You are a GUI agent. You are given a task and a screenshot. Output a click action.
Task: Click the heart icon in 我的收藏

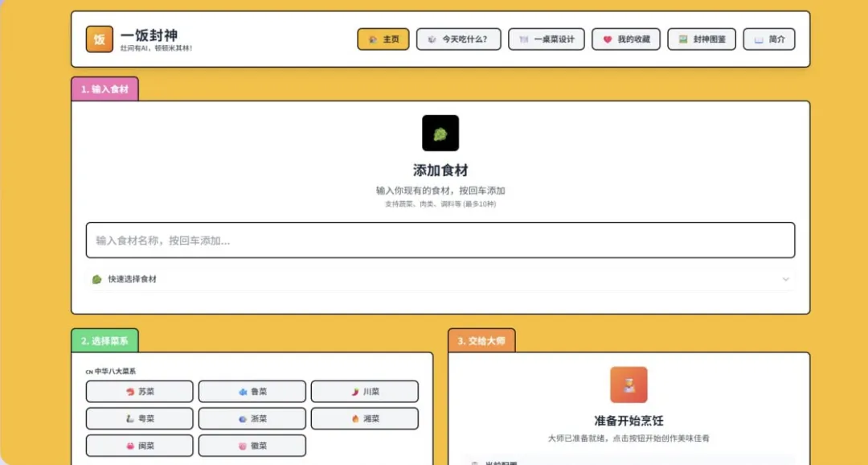[x=608, y=39]
